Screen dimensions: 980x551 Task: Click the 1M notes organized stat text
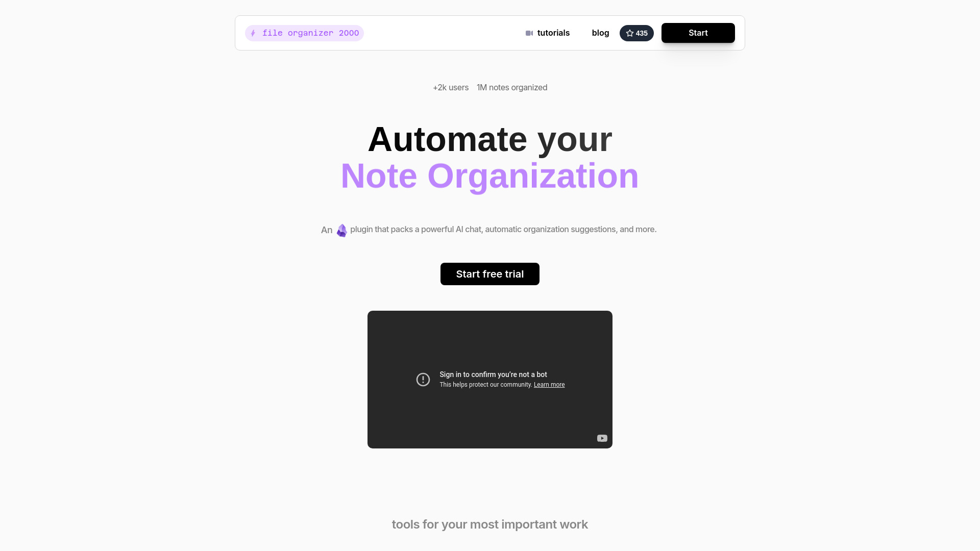click(x=512, y=87)
